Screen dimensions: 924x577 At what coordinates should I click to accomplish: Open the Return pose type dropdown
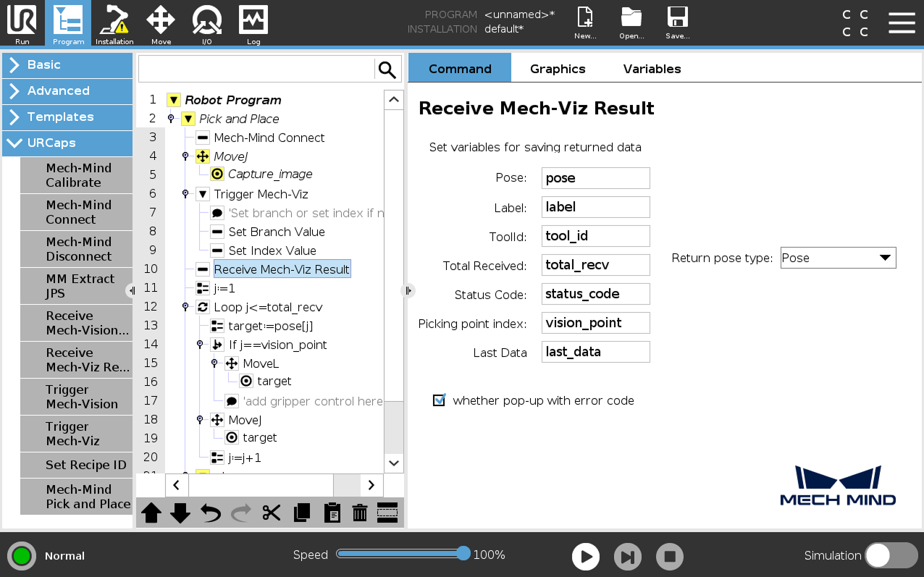point(838,257)
